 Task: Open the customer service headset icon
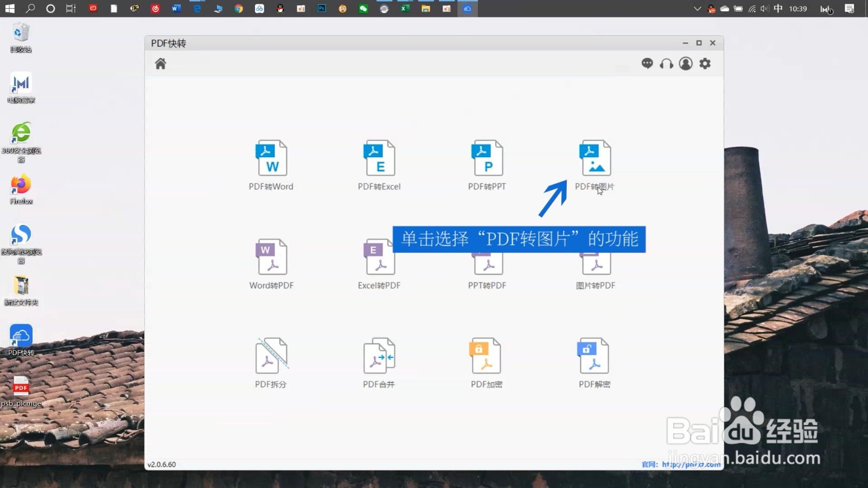tap(666, 63)
